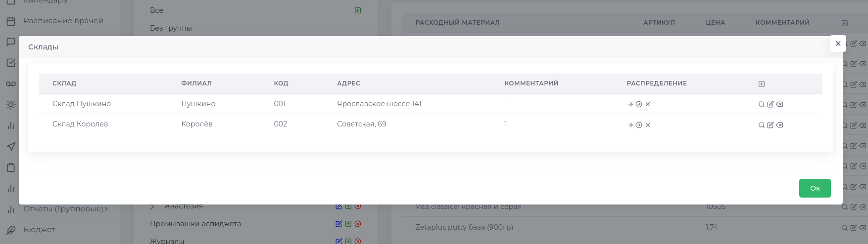The height and width of the screenshot is (244, 868).
Task: Expand Отчеты (Групповые) submenu chevron
Action: pos(106,209)
